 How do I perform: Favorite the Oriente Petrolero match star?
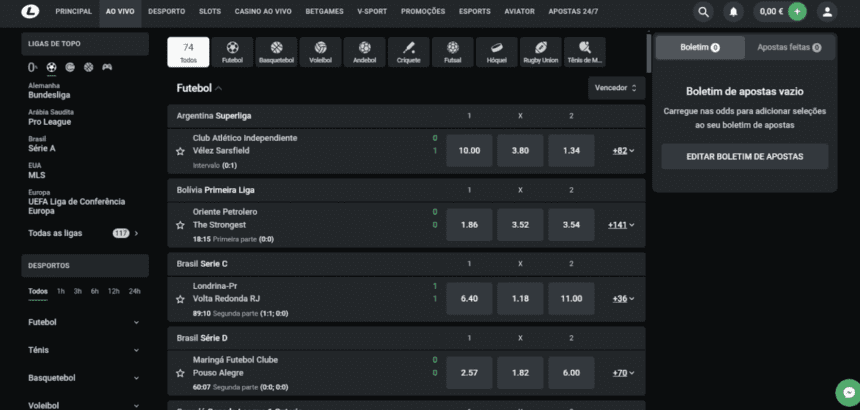point(180,225)
